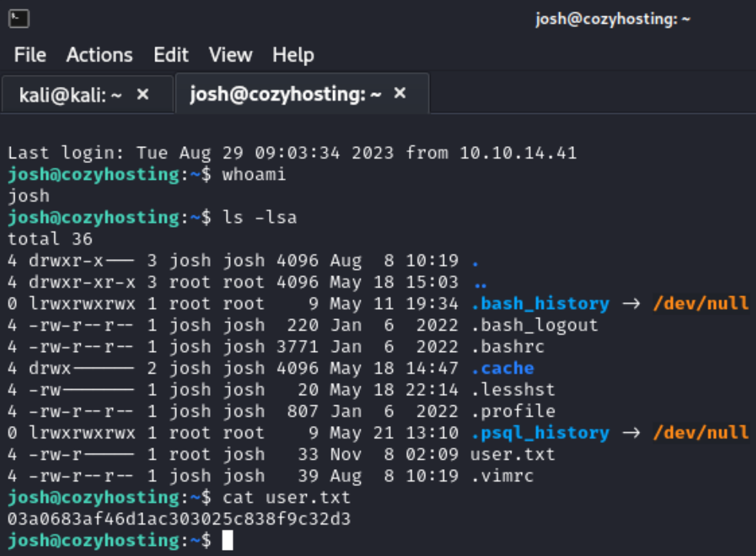Click user.txt in the file listing
Screen dimensions: 756x556
point(512,454)
